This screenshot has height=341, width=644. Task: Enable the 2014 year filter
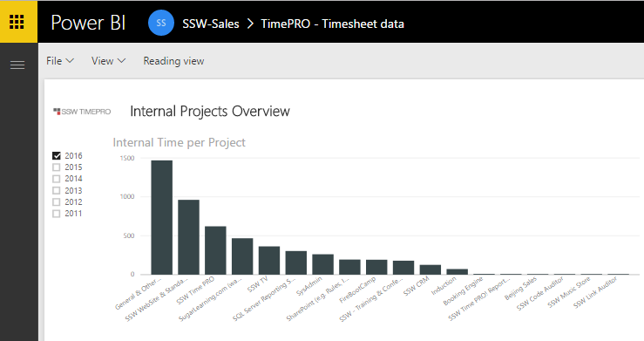(x=57, y=179)
